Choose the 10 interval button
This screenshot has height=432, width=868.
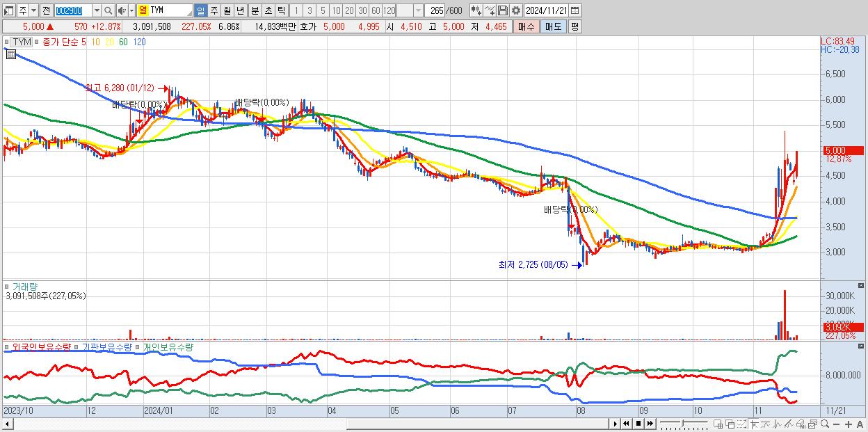coord(336,10)
